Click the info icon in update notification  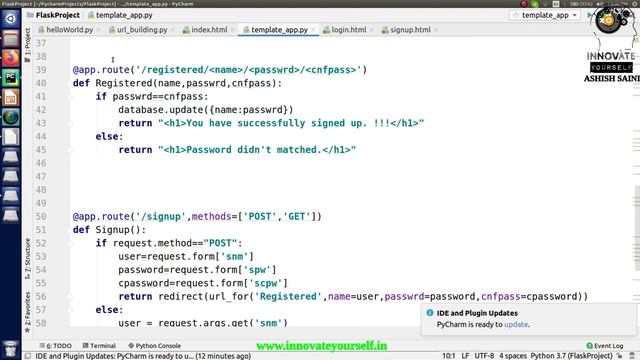click(430, 313)
